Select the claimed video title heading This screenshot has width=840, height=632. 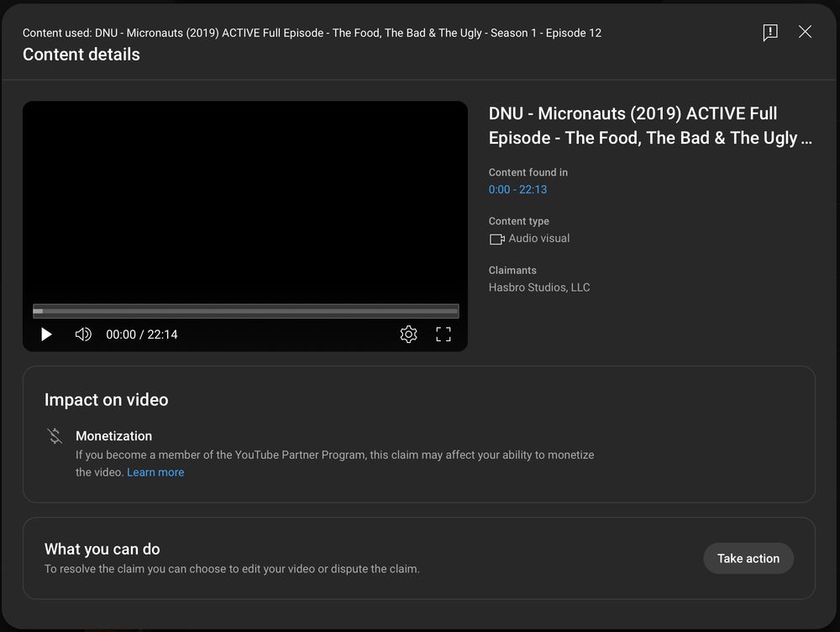(650, 125)
